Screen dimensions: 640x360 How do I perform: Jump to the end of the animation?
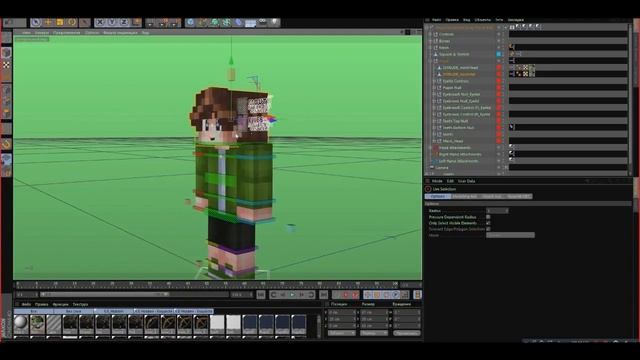click(323, 294)
